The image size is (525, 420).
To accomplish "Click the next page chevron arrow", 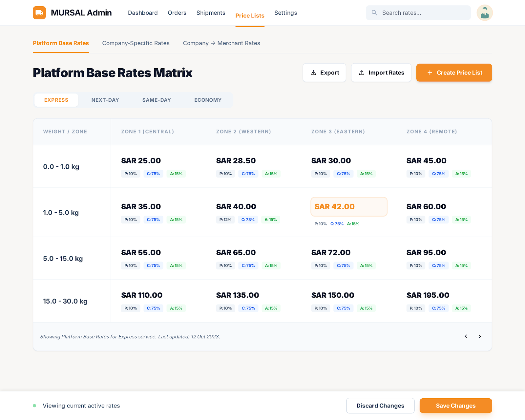I will pyautogui.click(x=479, y=336).
